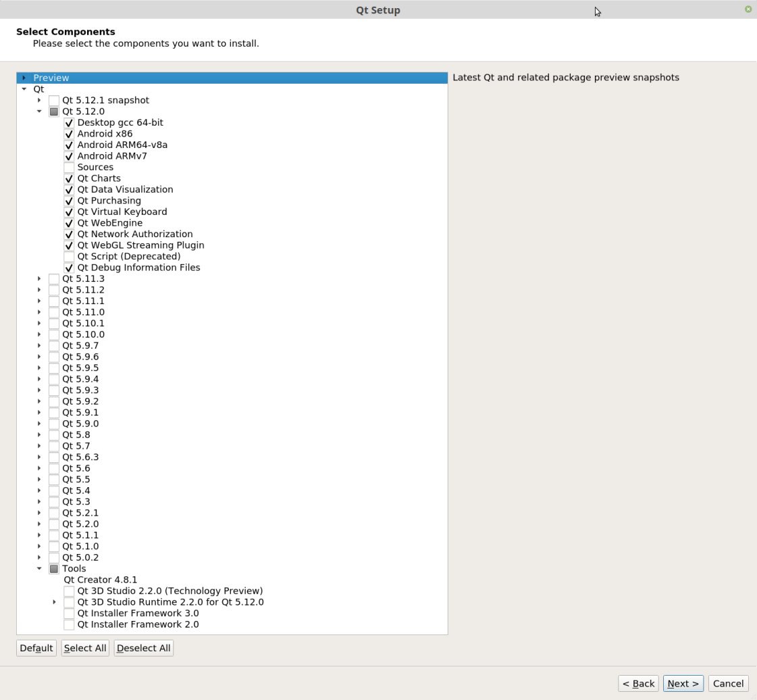Collapse the Tools tree node

click(39, 569)
